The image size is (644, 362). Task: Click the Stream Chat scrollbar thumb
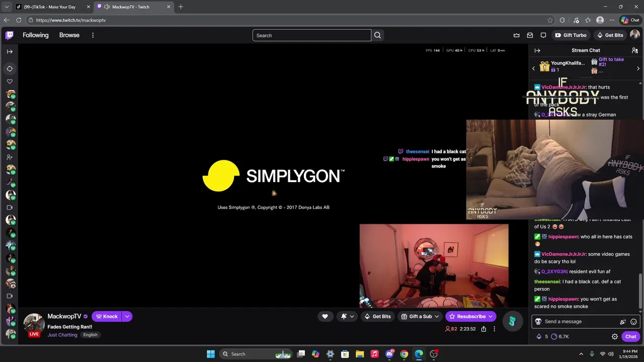[640, 291]
